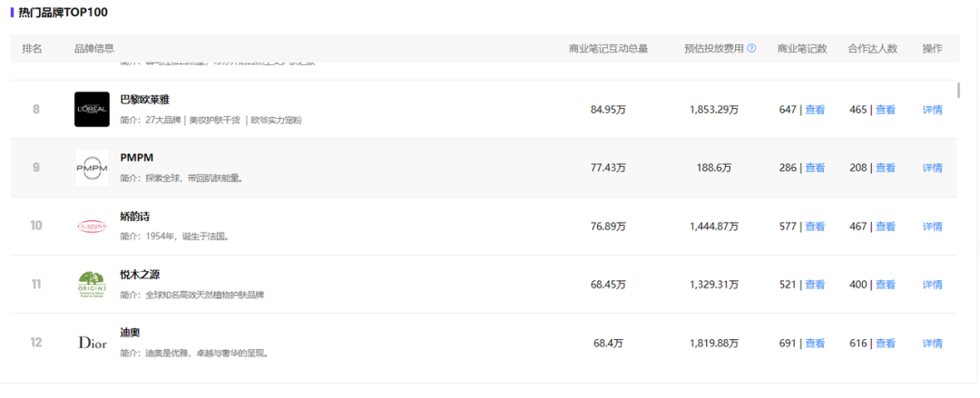Click help icon beside 预估投放费用

[x=751, y=49]
